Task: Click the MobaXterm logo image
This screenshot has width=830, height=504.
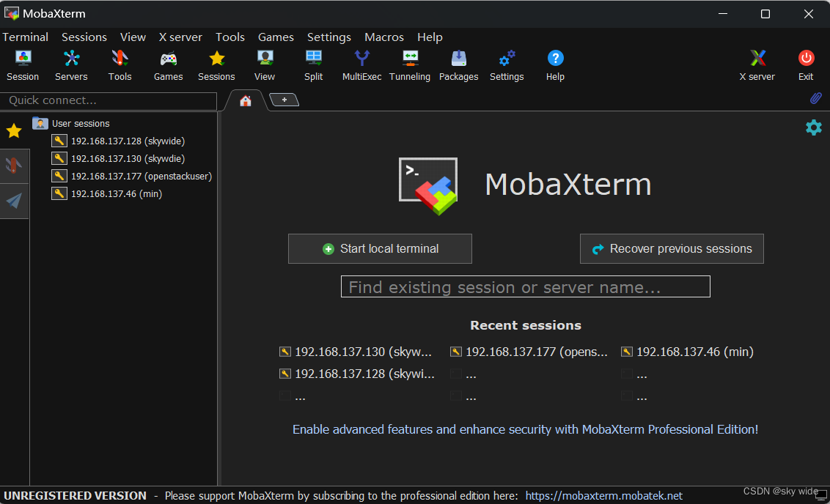Action: point(428,186)
